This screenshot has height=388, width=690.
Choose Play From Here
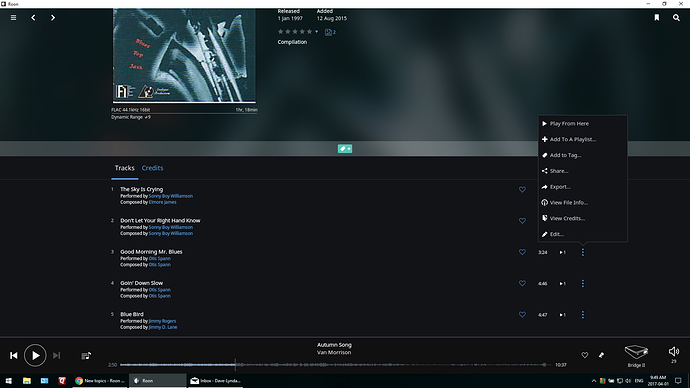(x=583, y=124)
